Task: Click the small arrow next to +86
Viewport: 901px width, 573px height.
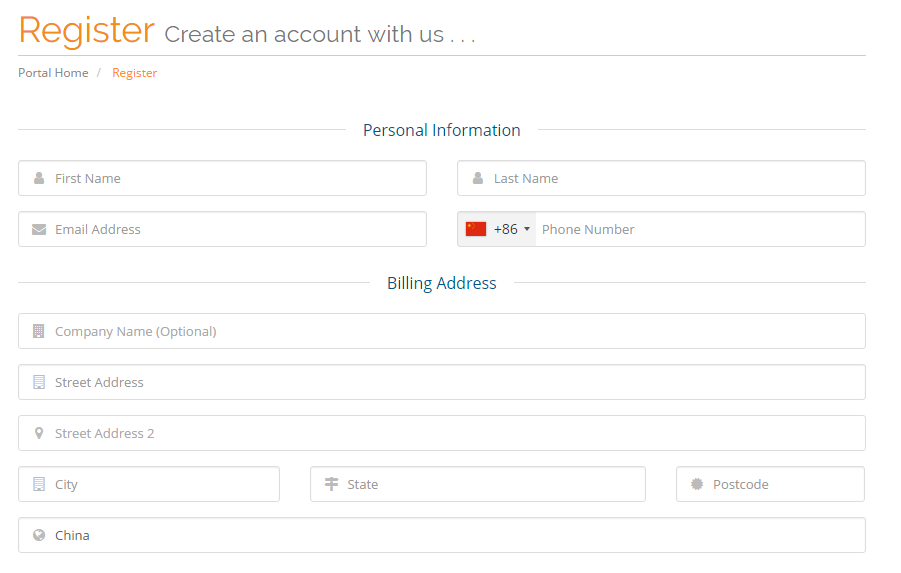Action: click(527, 229)
